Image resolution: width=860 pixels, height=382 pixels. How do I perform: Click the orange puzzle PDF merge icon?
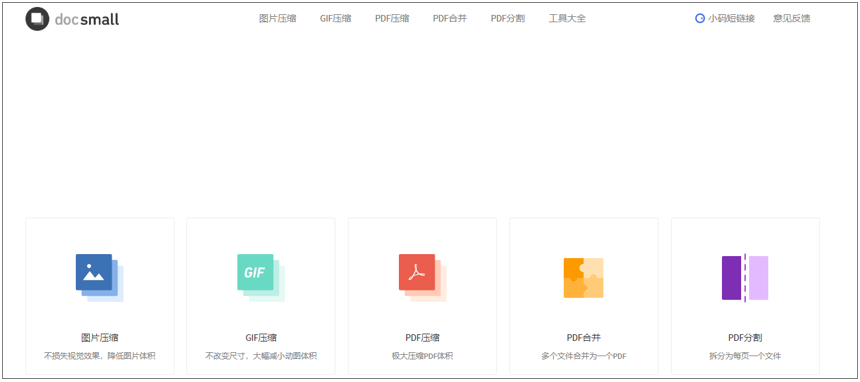(x=584, y=278)
